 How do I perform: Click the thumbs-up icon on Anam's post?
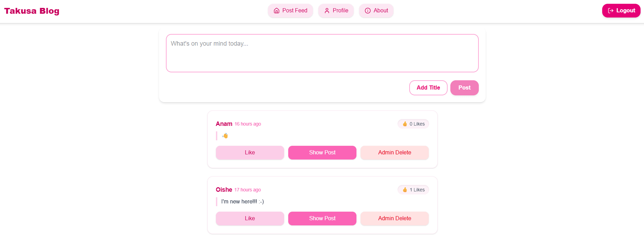pos(405,124)
